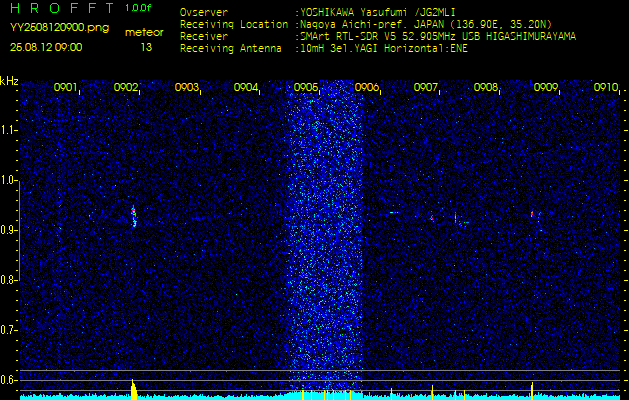Click the 0904 time marker

pos(246,87)
